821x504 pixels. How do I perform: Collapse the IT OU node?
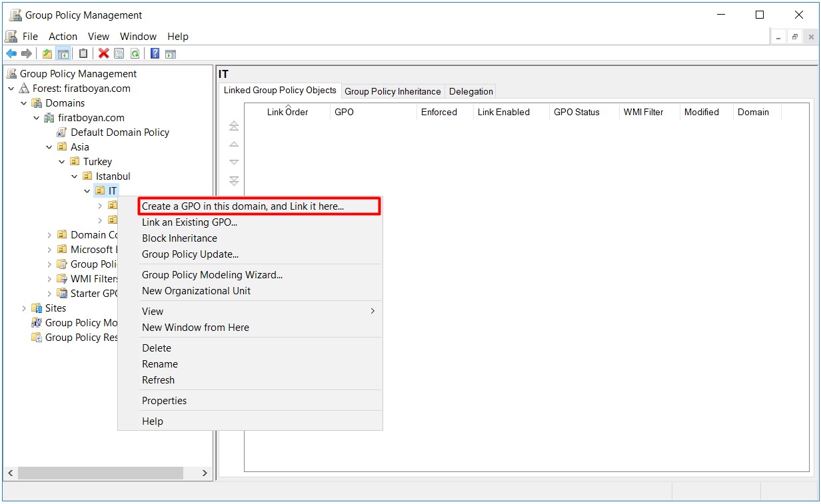click(87, 191)
